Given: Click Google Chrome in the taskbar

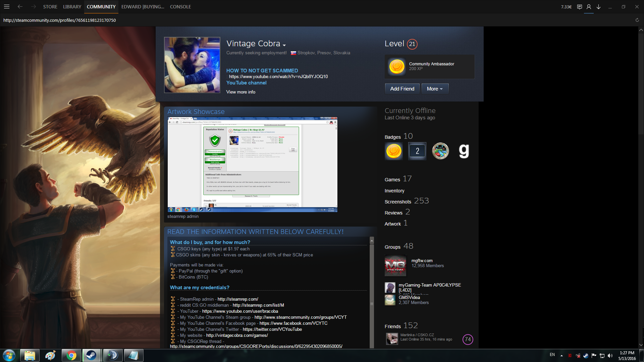Looking at the screenshot, I should tap(71, 355).
